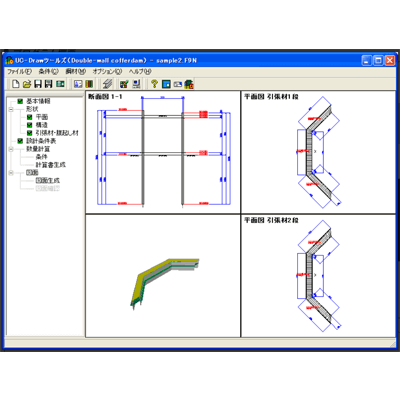Click the 平面図 引張材2段 plan view pane
Viewport: 400px width, 400px height.
318,276
